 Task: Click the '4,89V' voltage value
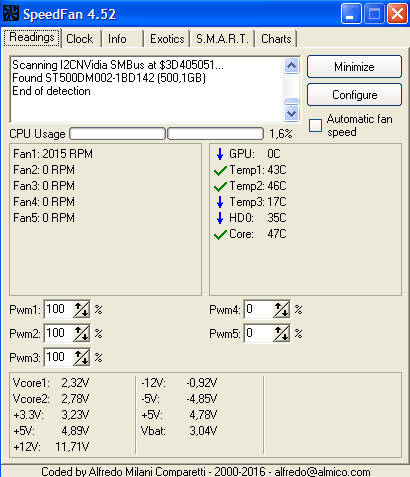pos(75,431)
